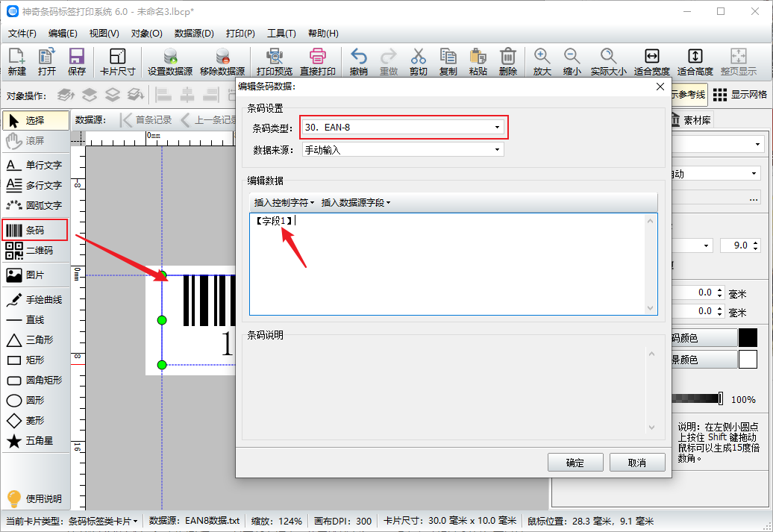Select the 条码 barcode tool

pos(35,231)
